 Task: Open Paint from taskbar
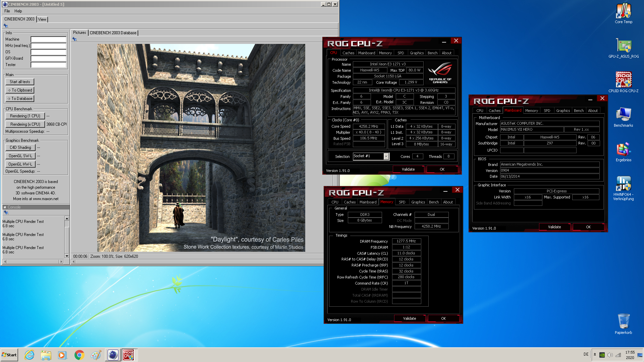click(x=96, y=355)
